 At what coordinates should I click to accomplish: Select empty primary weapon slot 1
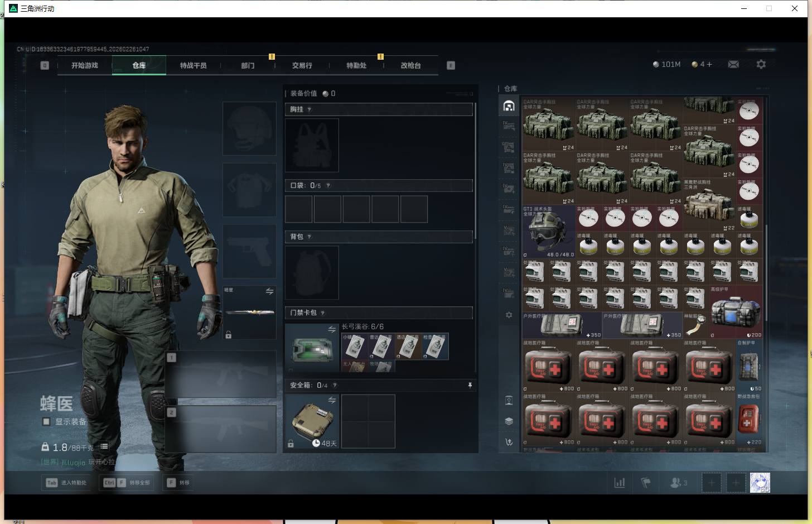click(221, 374)
